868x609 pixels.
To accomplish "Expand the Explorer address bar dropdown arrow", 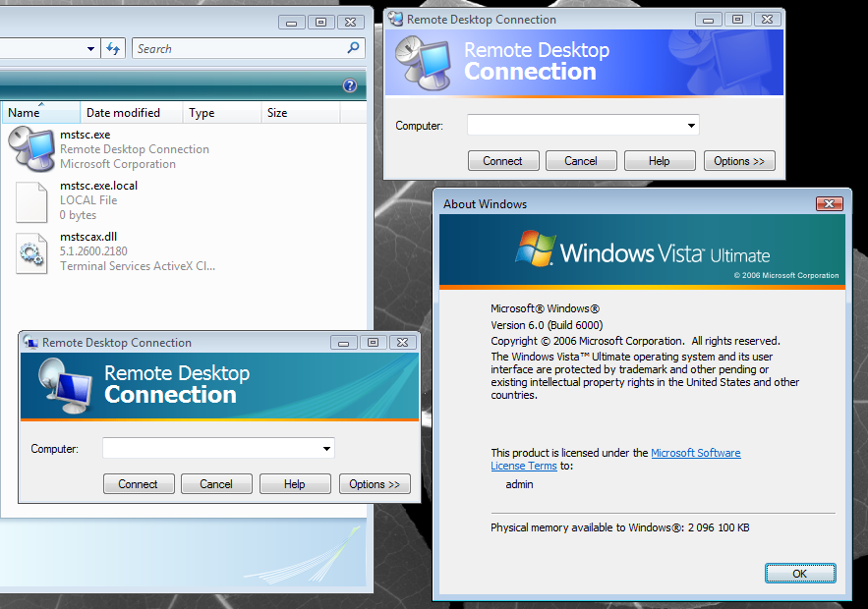I will [90, 49].
